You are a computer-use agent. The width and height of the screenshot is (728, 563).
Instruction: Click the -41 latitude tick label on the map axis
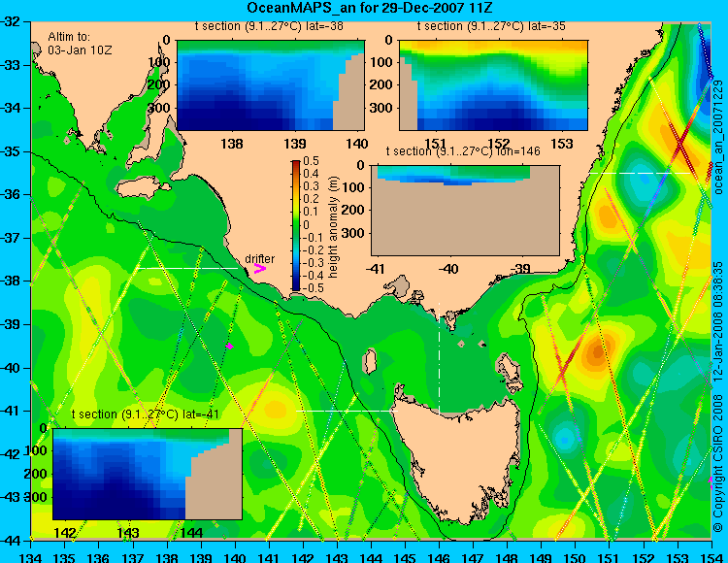click(11, 411)
